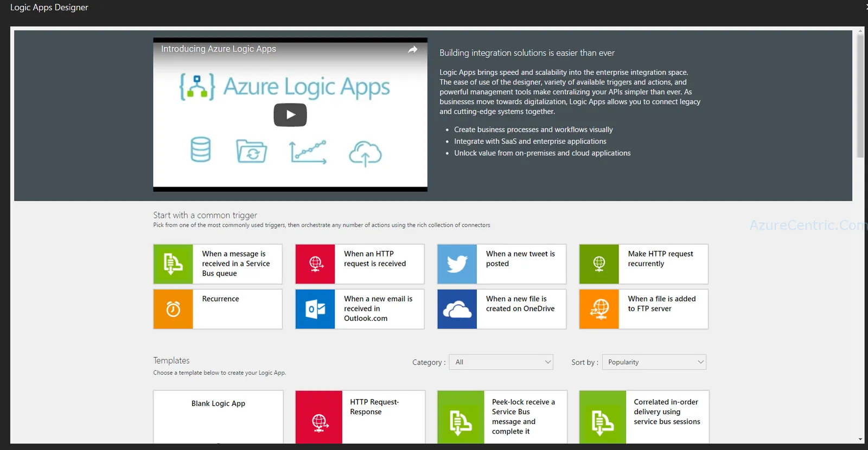The height and width of the screenshot is (450, 868).
Task: Expand the Sort by Popularity dropdown
Action: click(654, 362)
